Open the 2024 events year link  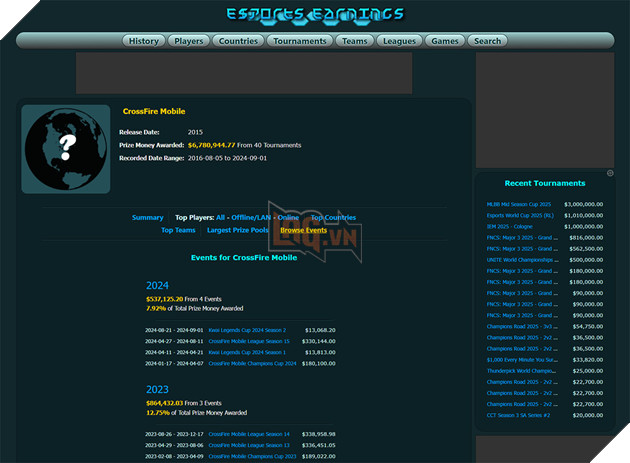(x=157, y=285)
